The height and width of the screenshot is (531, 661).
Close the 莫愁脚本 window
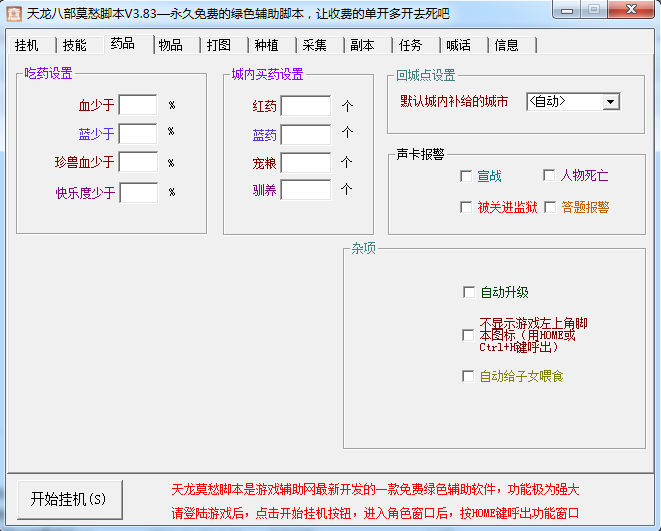point(631,9)
